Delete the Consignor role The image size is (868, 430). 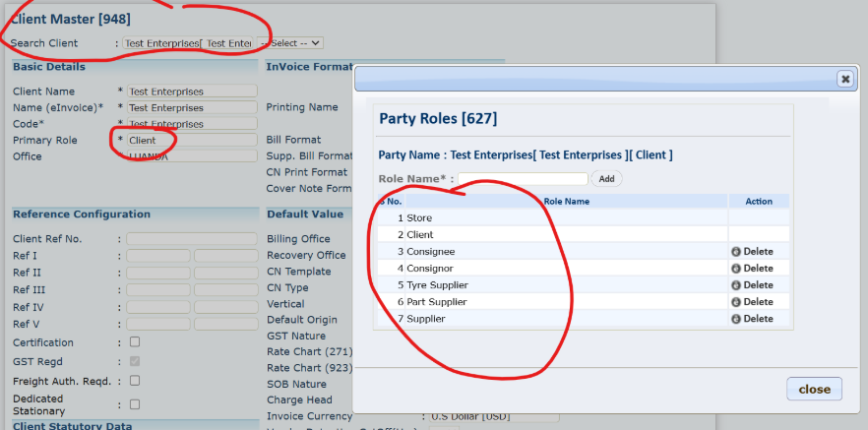[752, 269]
